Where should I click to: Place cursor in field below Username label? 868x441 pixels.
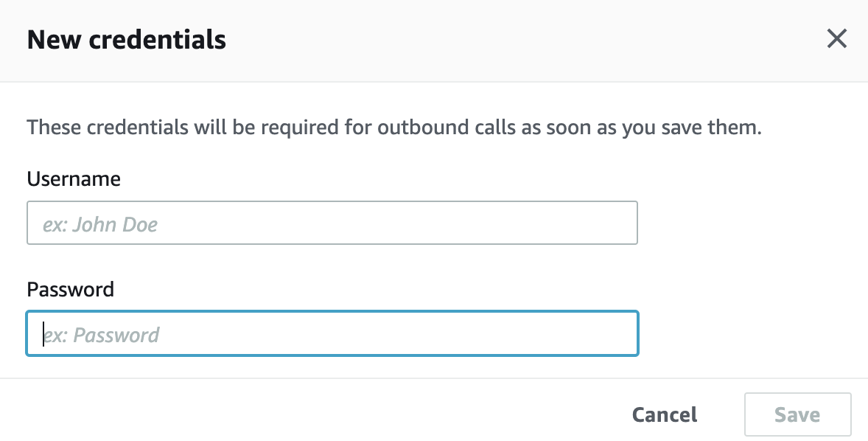tap(332, 223)
